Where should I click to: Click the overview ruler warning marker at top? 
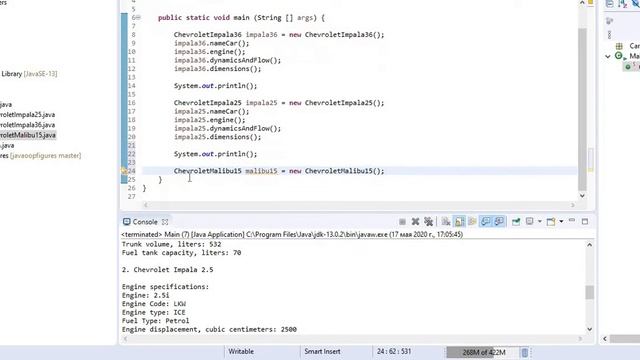click(591, 2)
